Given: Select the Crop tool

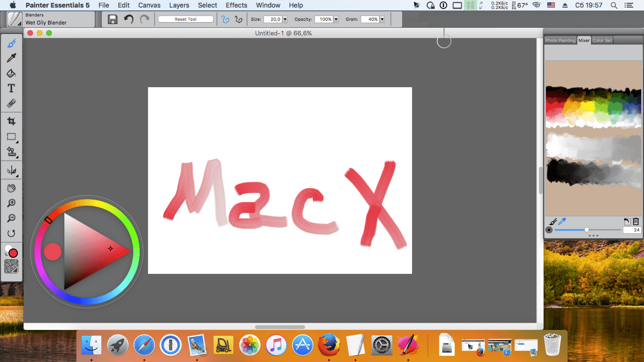Looking at the screenshot, I should point(12,121).
